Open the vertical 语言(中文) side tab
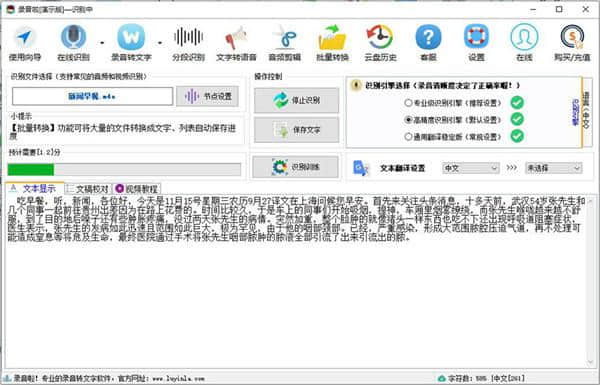 pyautogui.click(x=586, y=112)
